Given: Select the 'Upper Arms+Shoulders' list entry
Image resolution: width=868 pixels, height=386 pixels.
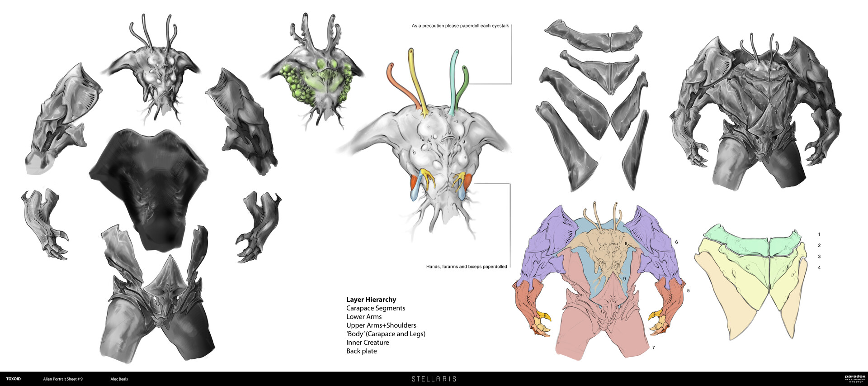Looking at the screenshot, I should pyautogui.click(x=381, y=325).
